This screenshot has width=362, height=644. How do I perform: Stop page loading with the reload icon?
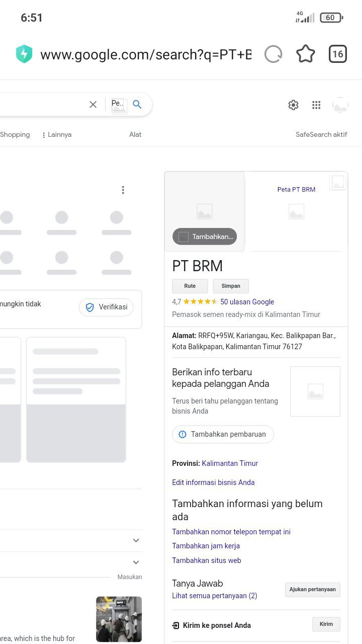pos(273,54)
